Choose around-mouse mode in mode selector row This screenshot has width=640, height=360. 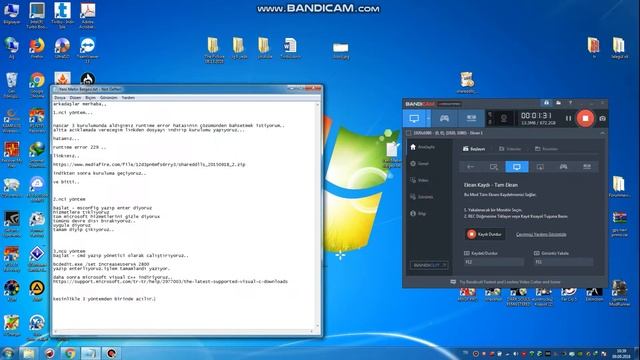point(540,167)
